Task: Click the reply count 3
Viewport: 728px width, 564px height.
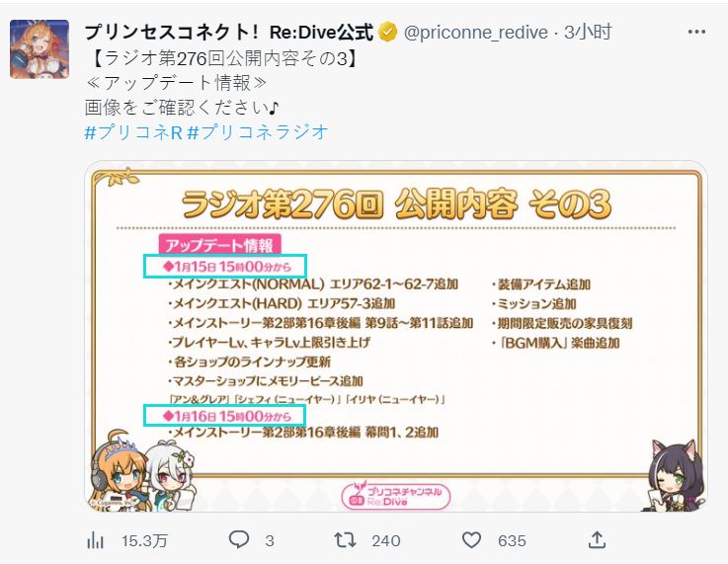Action: pos(270,541)
